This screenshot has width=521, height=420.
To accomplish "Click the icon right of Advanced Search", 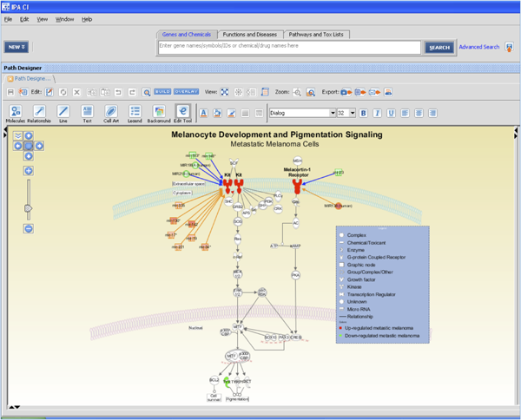I will 509,47.
